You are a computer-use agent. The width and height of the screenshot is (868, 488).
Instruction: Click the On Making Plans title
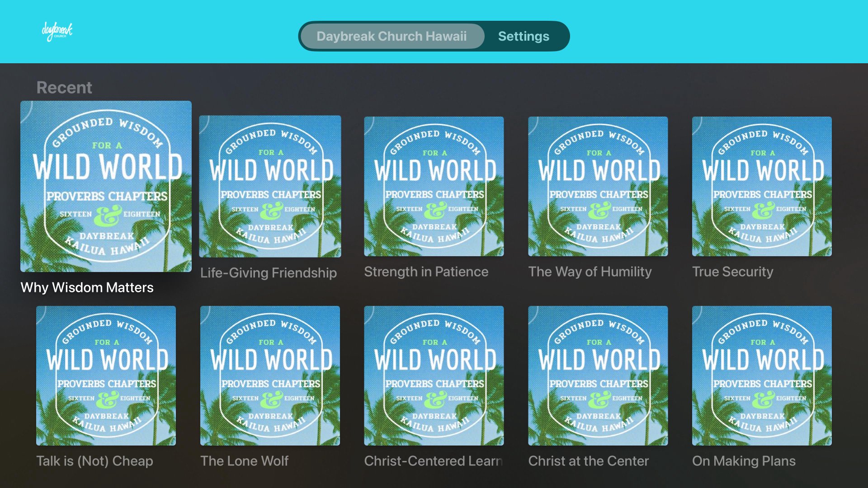coord(744,461)
